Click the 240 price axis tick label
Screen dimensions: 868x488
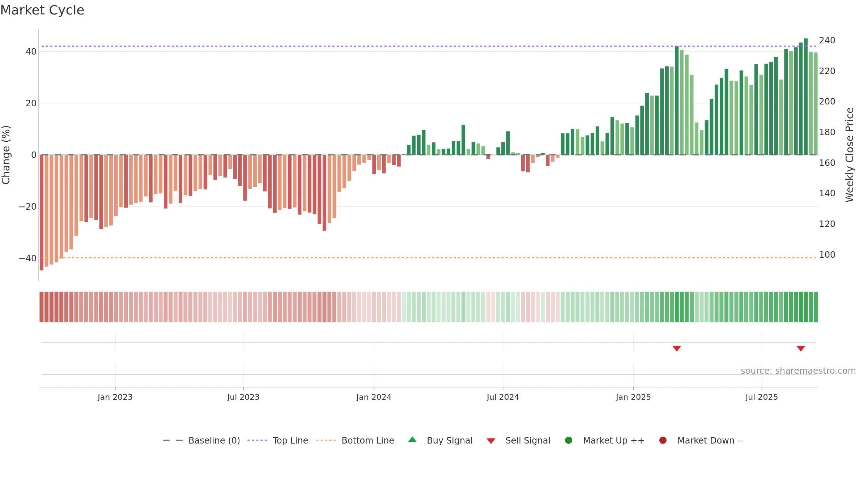[827, 40]
